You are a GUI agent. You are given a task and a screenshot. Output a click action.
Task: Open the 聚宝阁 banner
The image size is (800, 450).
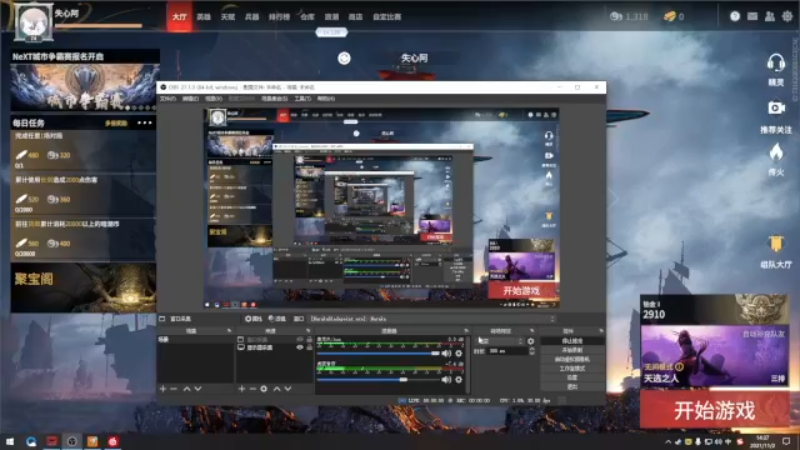tap(83, 288)
